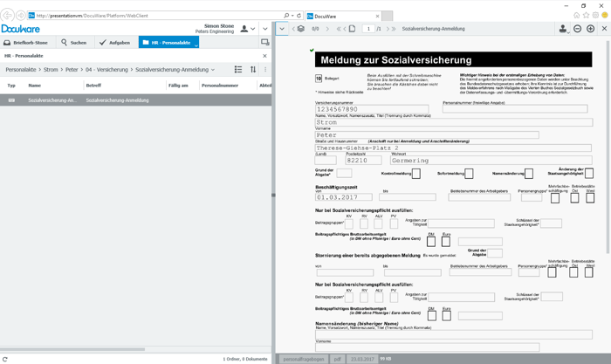This screenshot has height=364, width=611.
Task: Click the Vorname field with Peter
Action: tap(427, 134)
